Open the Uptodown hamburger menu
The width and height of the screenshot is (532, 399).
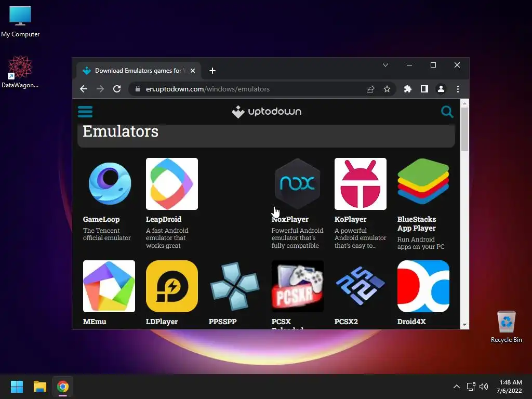tap(85, 111)
